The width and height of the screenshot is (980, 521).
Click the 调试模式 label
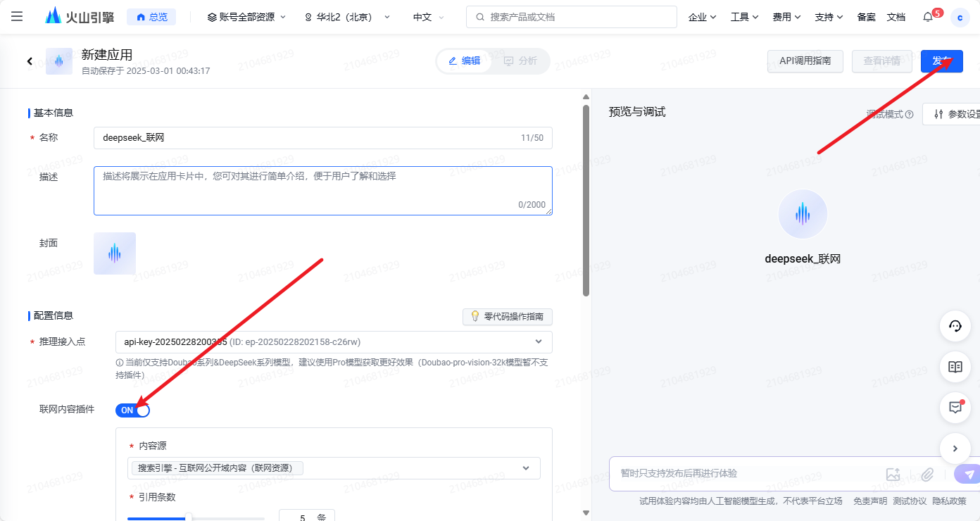coord(885,114)
